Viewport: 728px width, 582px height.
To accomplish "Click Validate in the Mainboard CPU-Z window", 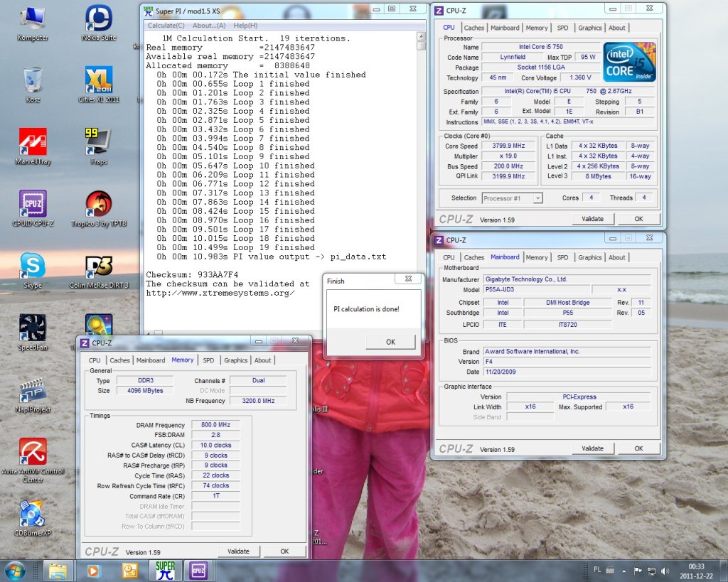I will pyautogui.click(x=592, y=448).
